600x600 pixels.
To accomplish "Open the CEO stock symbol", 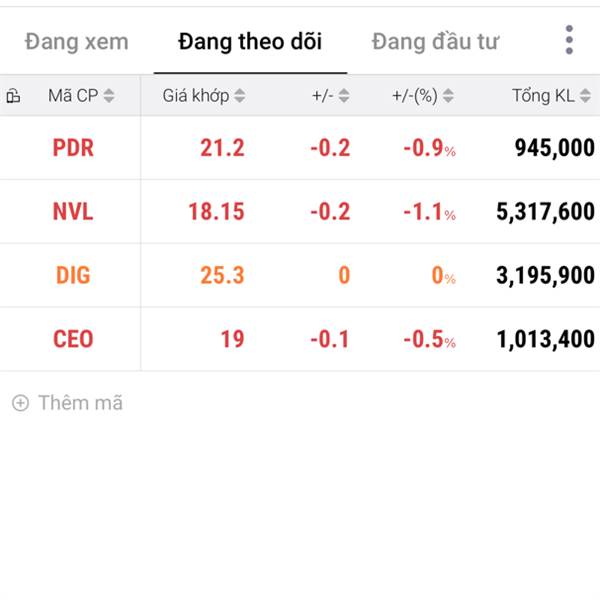I will (x=73, y=339).
